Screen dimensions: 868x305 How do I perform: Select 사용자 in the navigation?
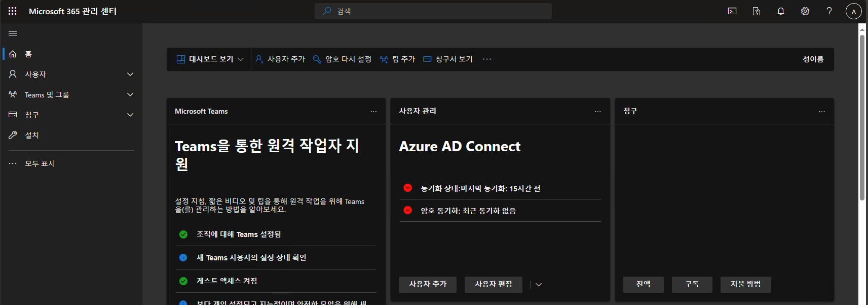click(71, 74)
